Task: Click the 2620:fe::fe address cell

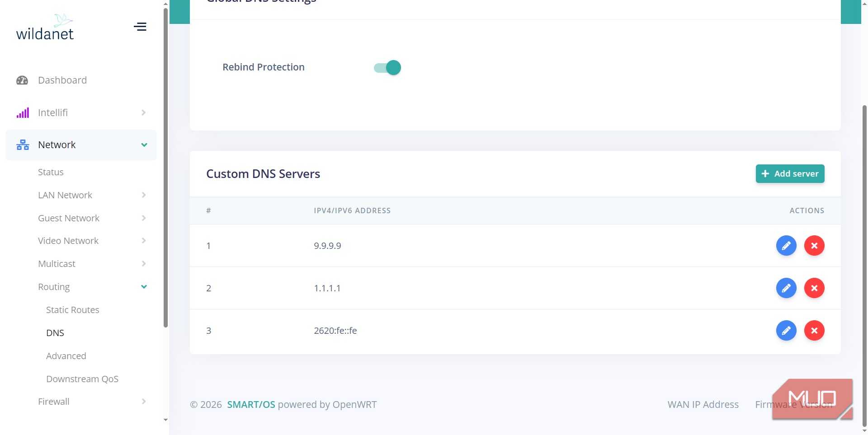Action: tap(335, 331)
